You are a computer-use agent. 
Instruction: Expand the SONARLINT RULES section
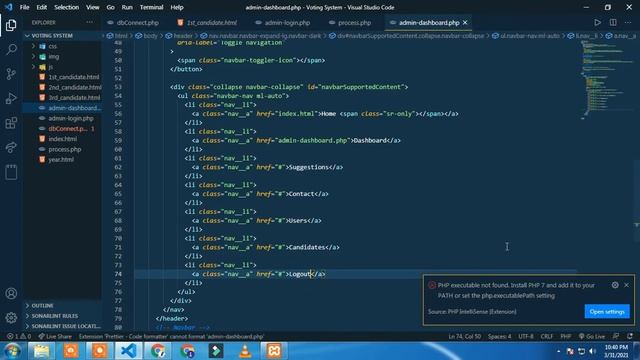click(54, 316)
